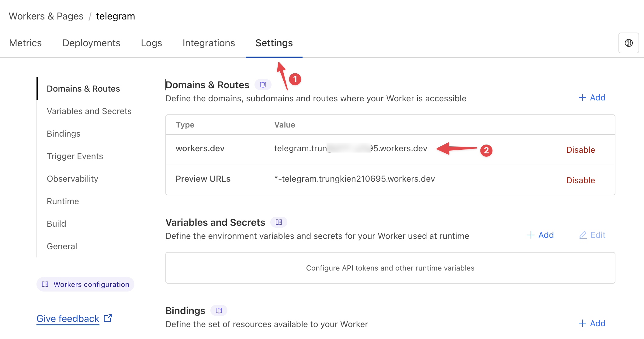The height and width of the screenshot is (339, 644).
Task: Click Give feedback link
Action: (x=68, y=318)
